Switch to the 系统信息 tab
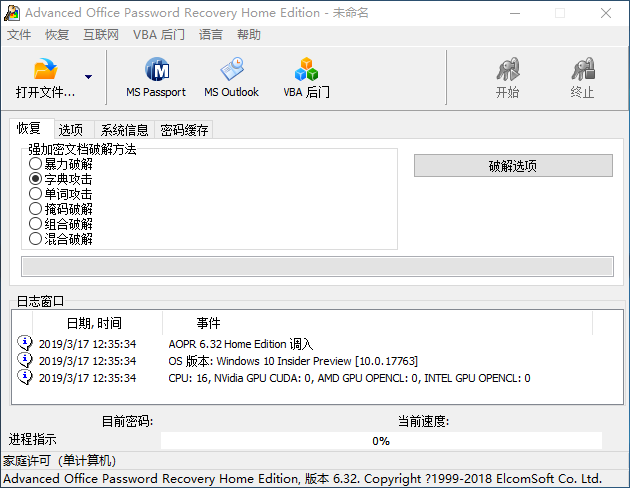630x488 pixels. [125, 130]
